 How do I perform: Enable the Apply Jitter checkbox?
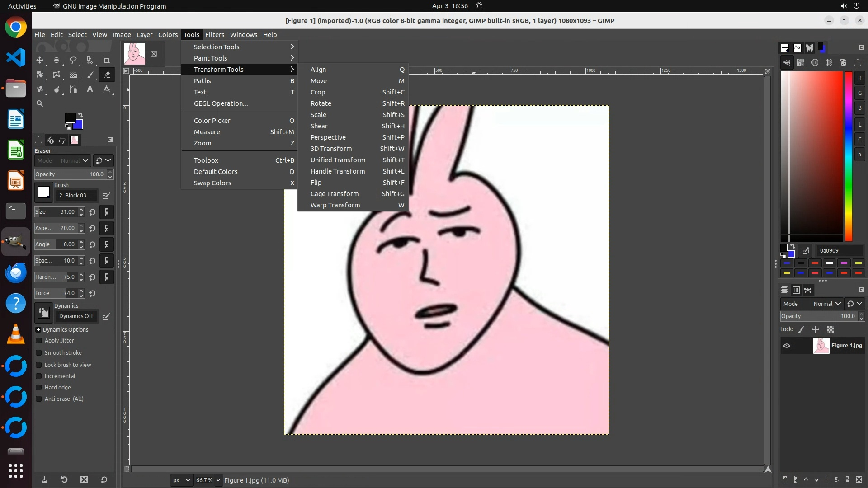(39, 341)
